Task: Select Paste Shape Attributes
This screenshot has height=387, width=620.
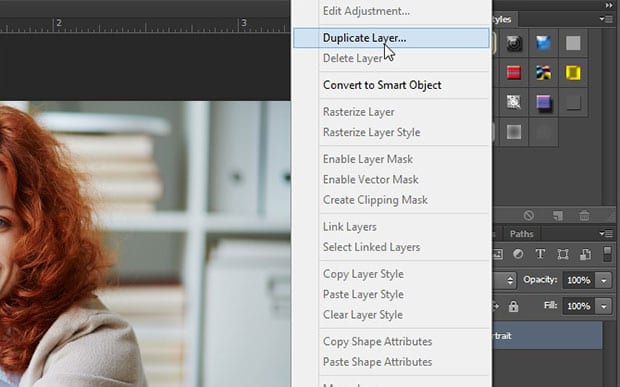Action: click(391, 362)
